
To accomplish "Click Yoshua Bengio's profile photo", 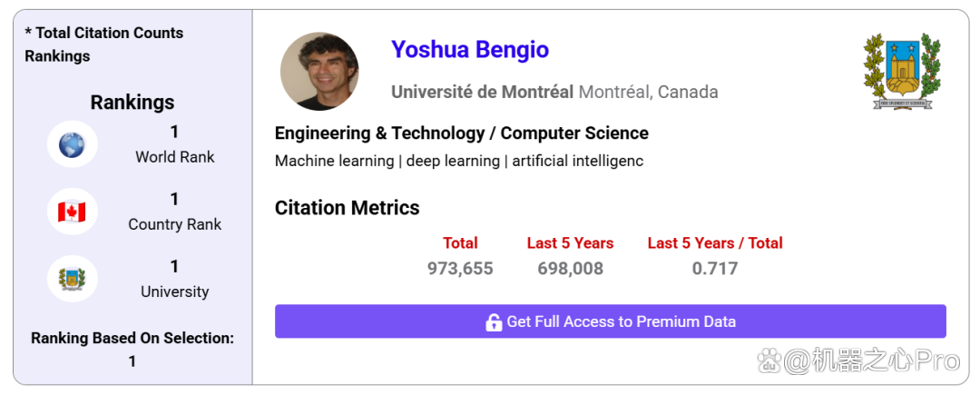I will click(319, 72).
